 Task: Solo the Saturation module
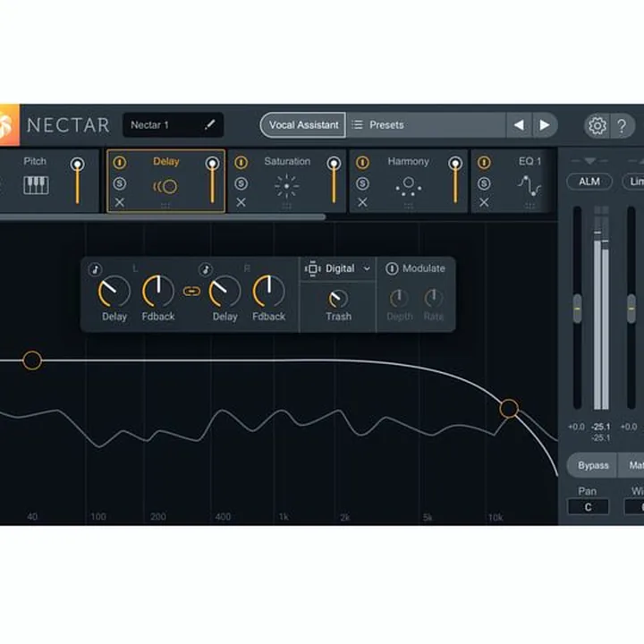click(241, 183)
